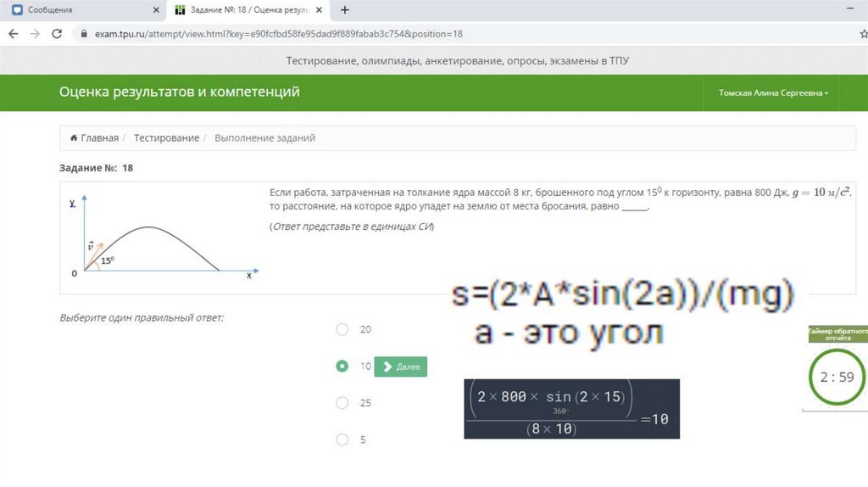Close the Сообщения tab
The height and width of the screenshot is (487, 868).
(156, 10)
